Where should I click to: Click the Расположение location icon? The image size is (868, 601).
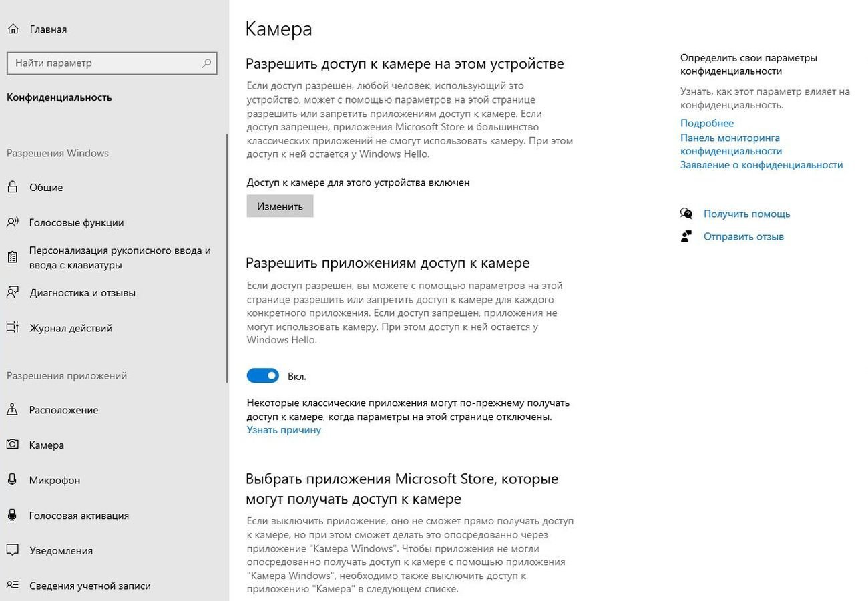coord(13,410)
